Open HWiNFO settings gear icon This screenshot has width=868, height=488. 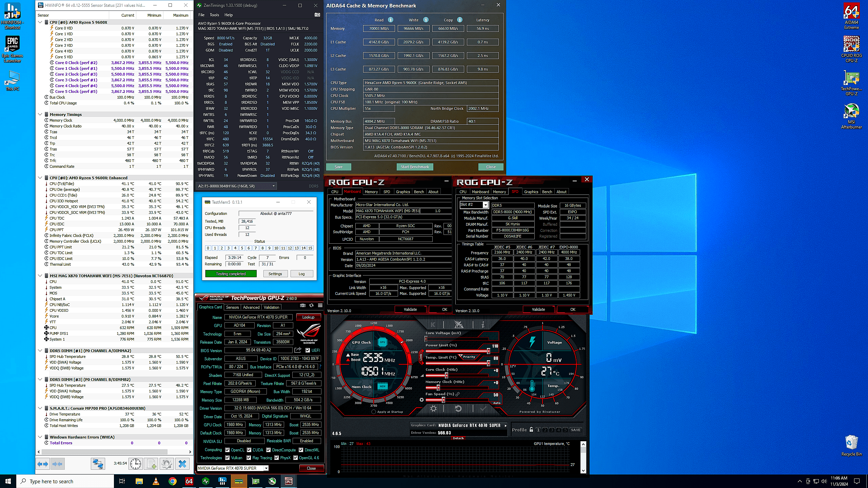(x=166, y=464)
